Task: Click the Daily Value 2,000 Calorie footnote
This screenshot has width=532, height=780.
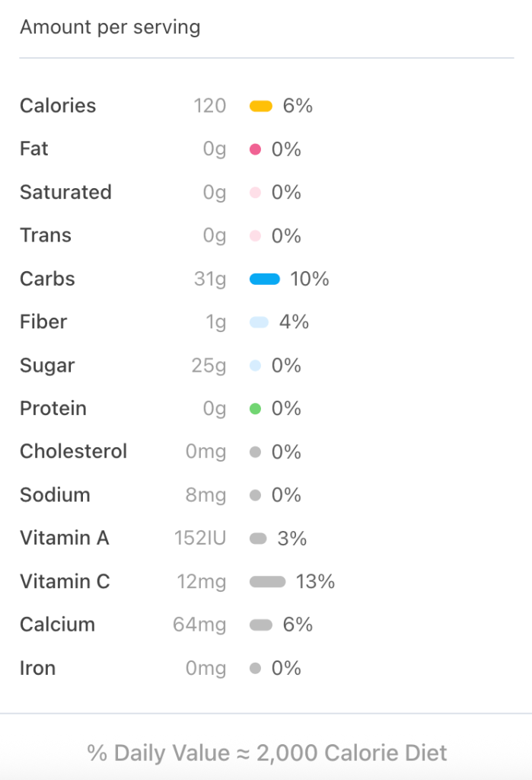Action: click(x=266, y=753)
